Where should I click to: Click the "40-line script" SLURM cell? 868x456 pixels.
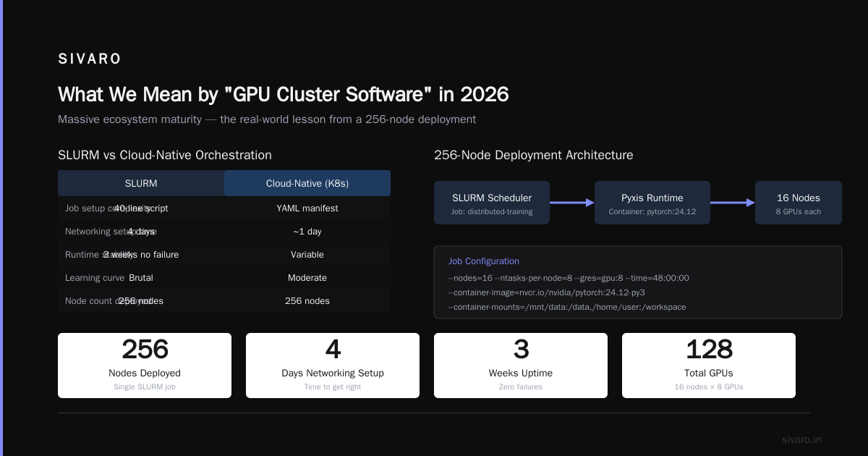141,208
